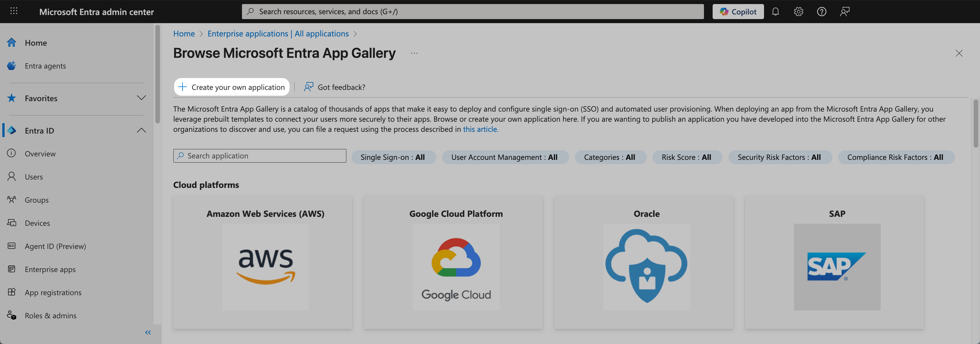980x344 pixels.
Task: Click Microsoft Entra admin center title
Action: pos(96,12)
